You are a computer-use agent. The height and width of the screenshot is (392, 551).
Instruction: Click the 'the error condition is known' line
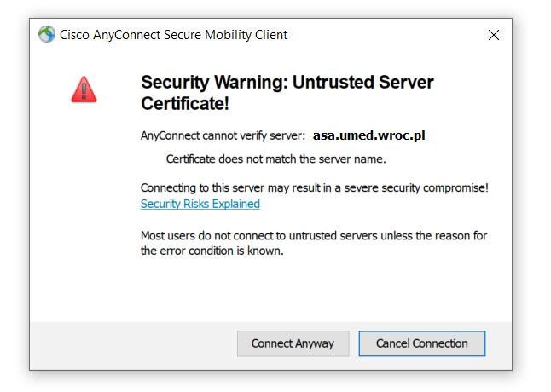pyautogui.click(x=212, y=251)
